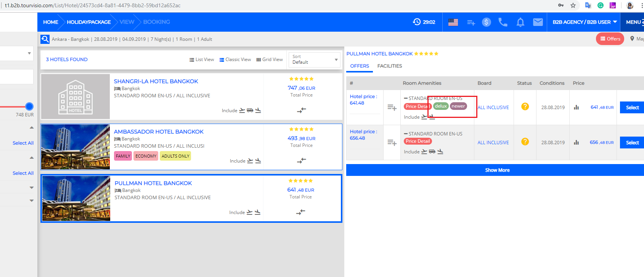The height and width of the screenshot is (277, 644).
Task: Switch to the FACILITIES tab
Action: pos(389,66)
